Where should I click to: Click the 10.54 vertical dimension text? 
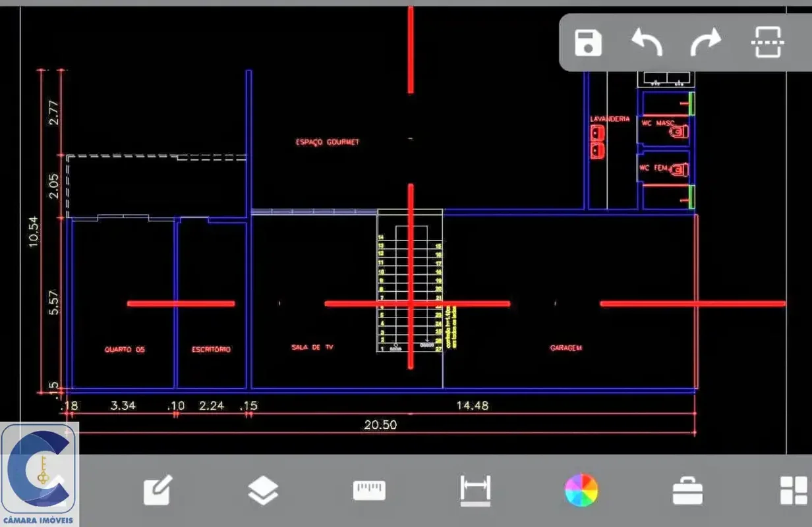pos(34,232)
